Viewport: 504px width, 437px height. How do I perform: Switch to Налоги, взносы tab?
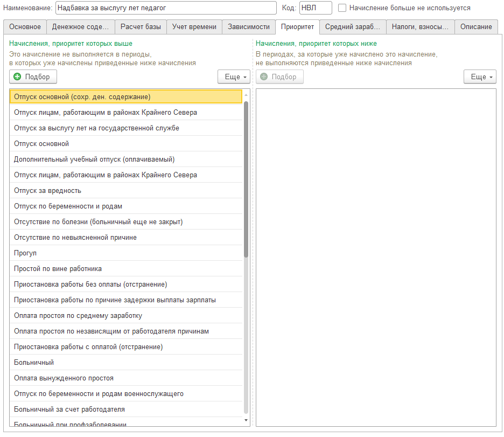coord(420,27)
